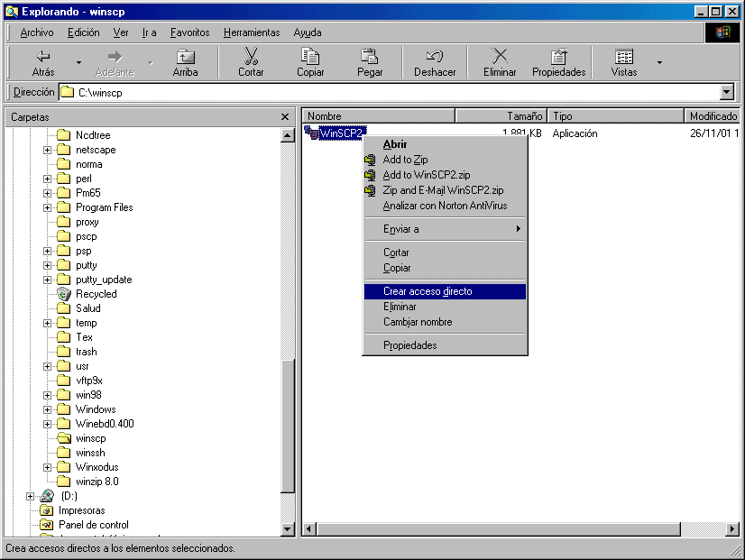Open Panel de control in folder tree

pos(93,525)
